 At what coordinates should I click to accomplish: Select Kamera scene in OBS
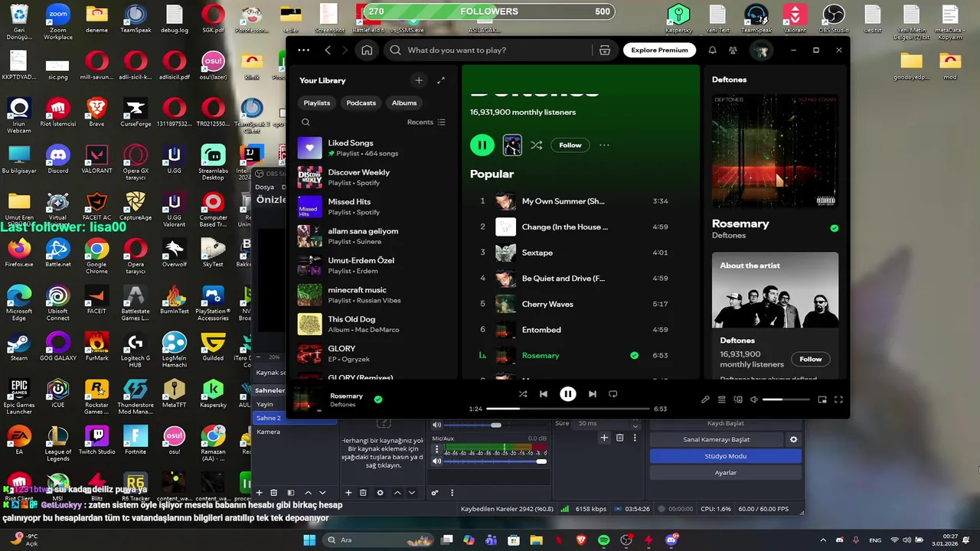coord(295,432)
